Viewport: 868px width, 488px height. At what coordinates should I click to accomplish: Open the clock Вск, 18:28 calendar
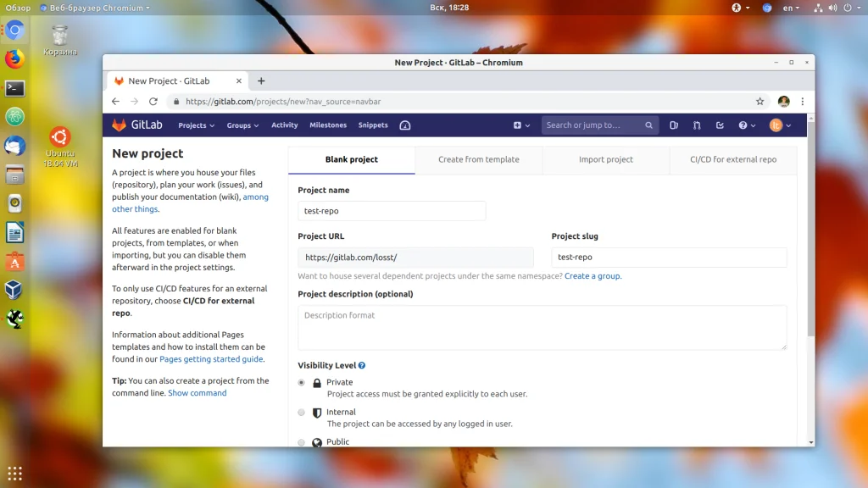tap(449, 8)
